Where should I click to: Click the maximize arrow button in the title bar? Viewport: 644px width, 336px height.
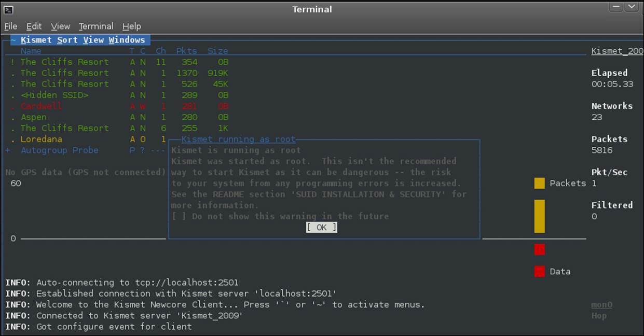click(x=631, y=7)
